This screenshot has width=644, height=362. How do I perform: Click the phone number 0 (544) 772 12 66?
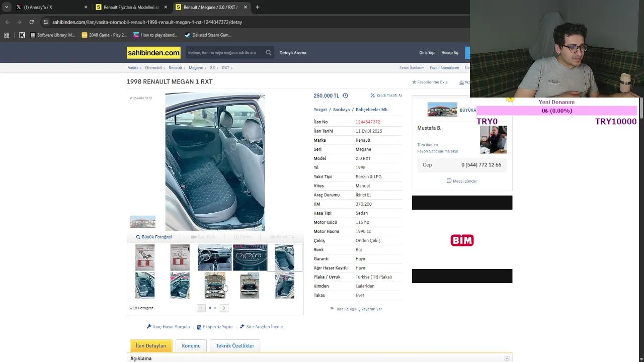click(x=481, y=165)
